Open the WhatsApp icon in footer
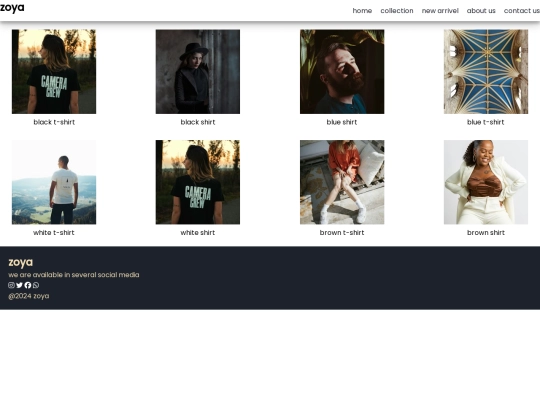The image size is (540, 405). click(36, 285)
